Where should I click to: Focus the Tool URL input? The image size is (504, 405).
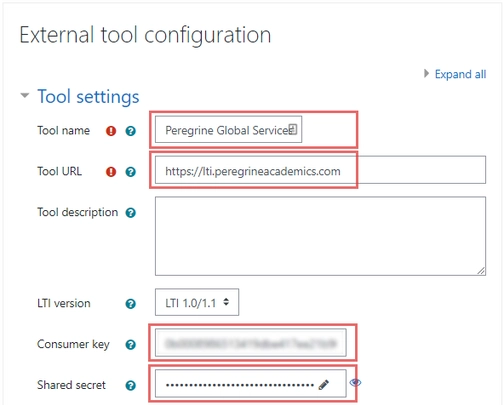click(320, 170)
